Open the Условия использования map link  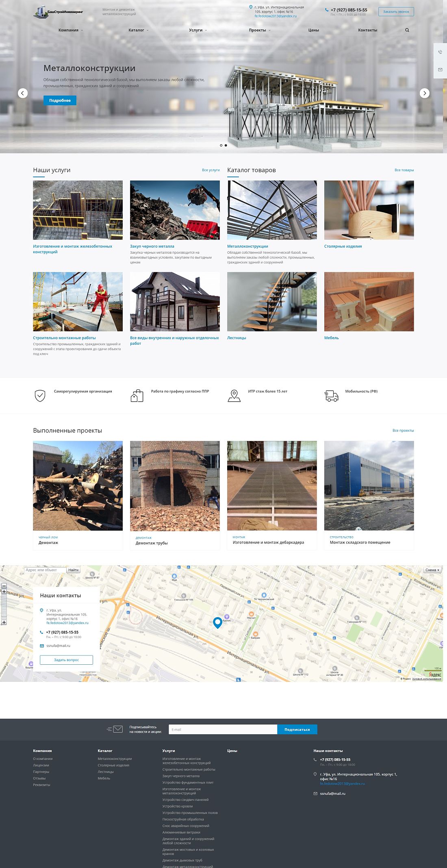point(427,679)
